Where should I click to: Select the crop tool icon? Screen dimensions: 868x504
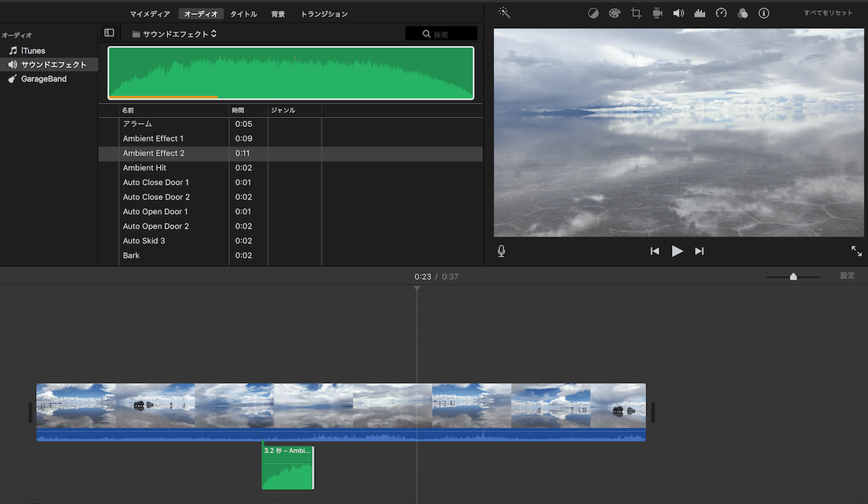[x=636, y=13]
